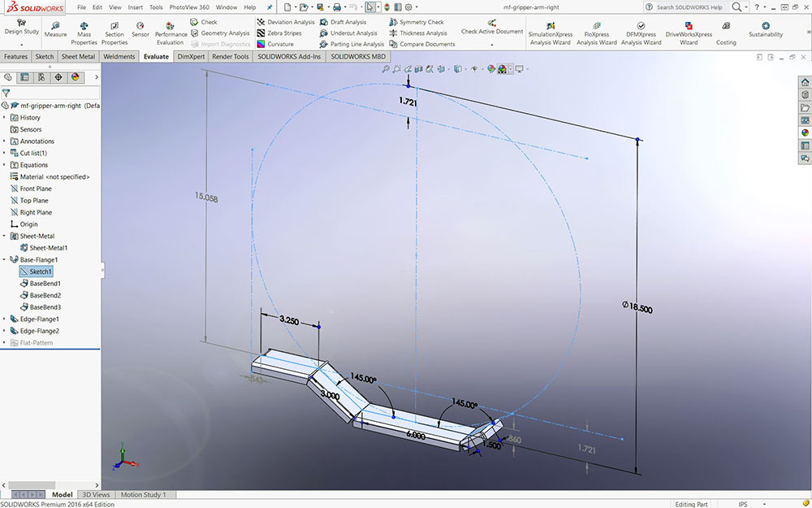Click the Measure tool
This screenshot has height=508, width=812.
55,30
